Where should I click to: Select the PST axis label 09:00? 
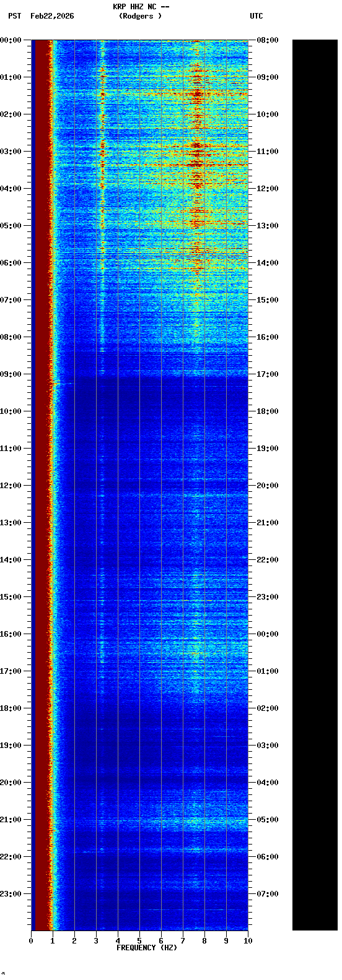pos(11,374)
